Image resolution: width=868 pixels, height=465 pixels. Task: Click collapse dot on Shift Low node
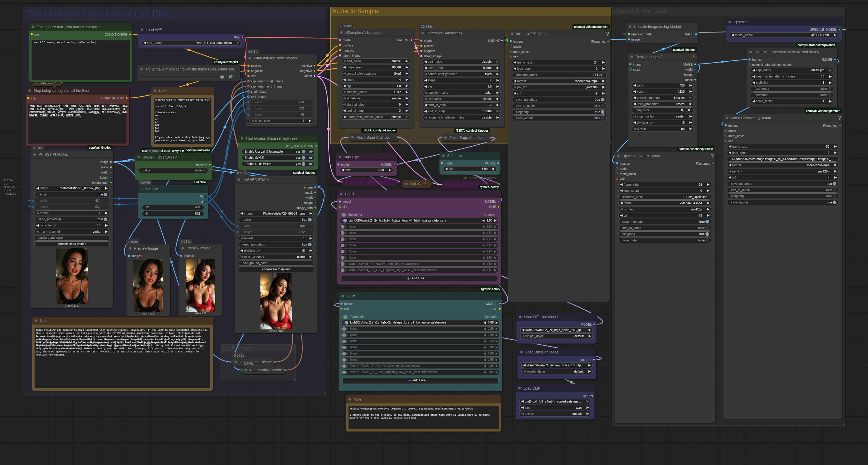(443, 156)
